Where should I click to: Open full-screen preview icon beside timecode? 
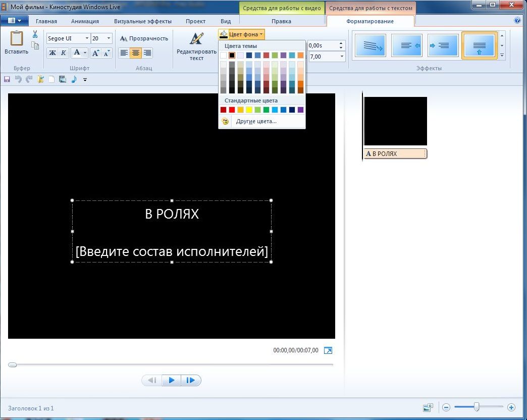[x=328, y=350]
